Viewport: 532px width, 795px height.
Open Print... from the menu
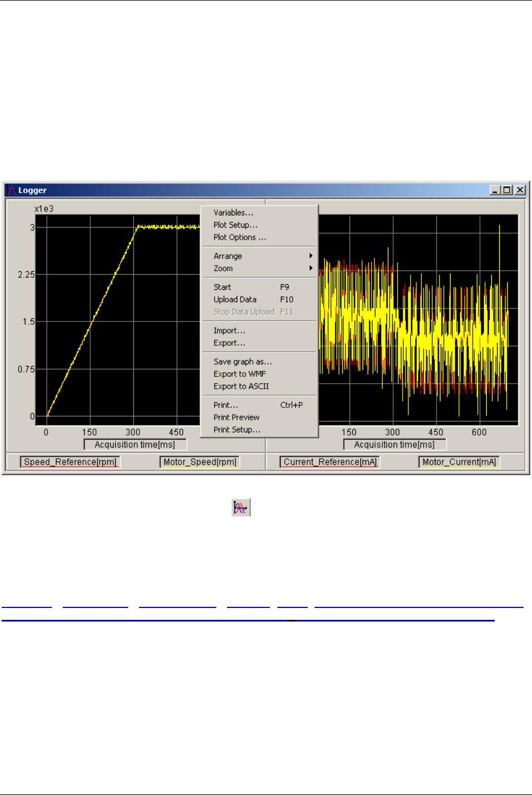226,405
